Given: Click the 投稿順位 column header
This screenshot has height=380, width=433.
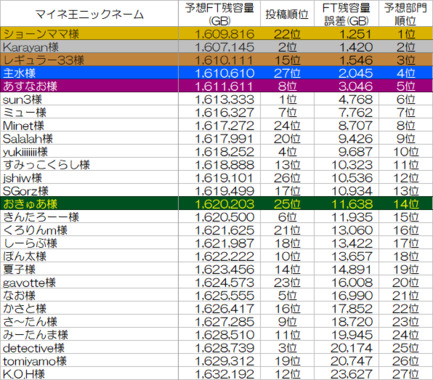Looking at the screenshot, I should pos(287,14).
